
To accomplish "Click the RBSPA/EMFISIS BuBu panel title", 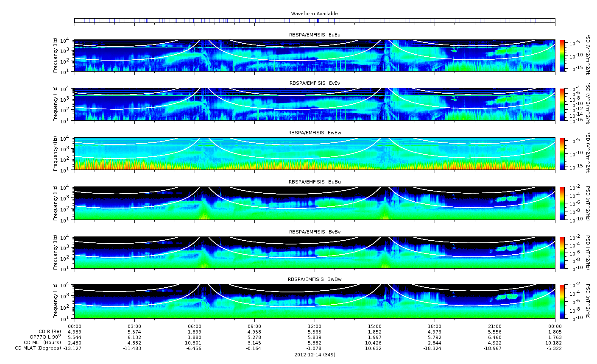I will [x=314, y=182].
